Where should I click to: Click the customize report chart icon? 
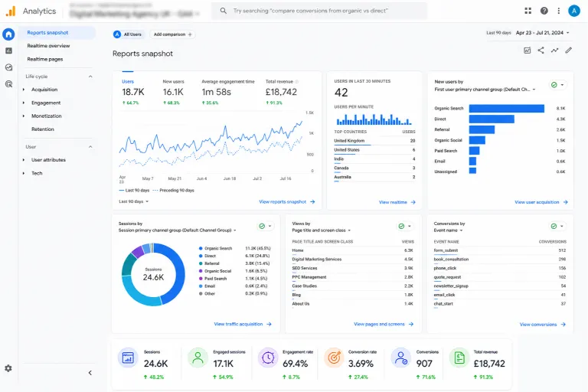click(x=528, y=51)
